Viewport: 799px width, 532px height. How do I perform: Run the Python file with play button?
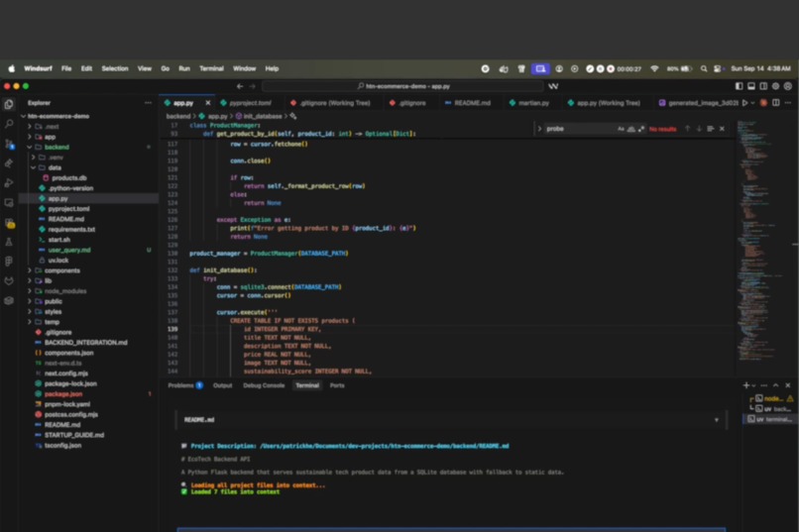[745, 103]
